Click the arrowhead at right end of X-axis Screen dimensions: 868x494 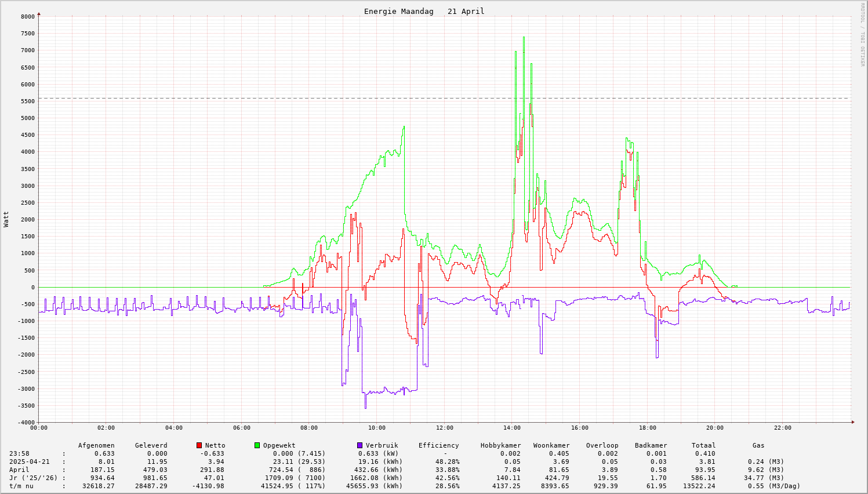853,422
